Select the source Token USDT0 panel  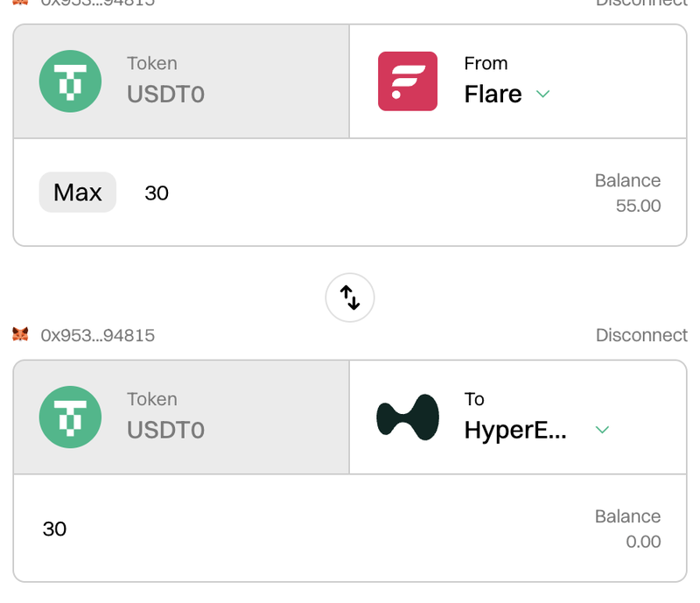click(x=181, y=81)
